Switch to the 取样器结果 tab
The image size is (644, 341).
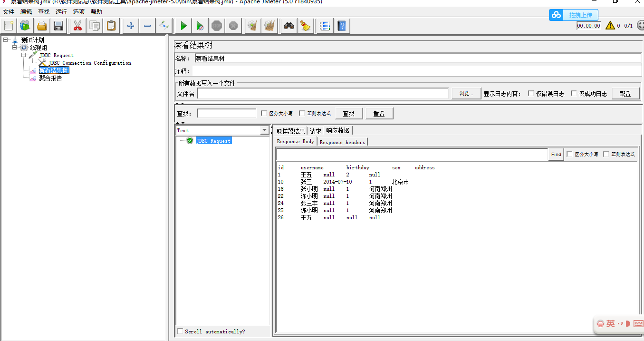291,131
